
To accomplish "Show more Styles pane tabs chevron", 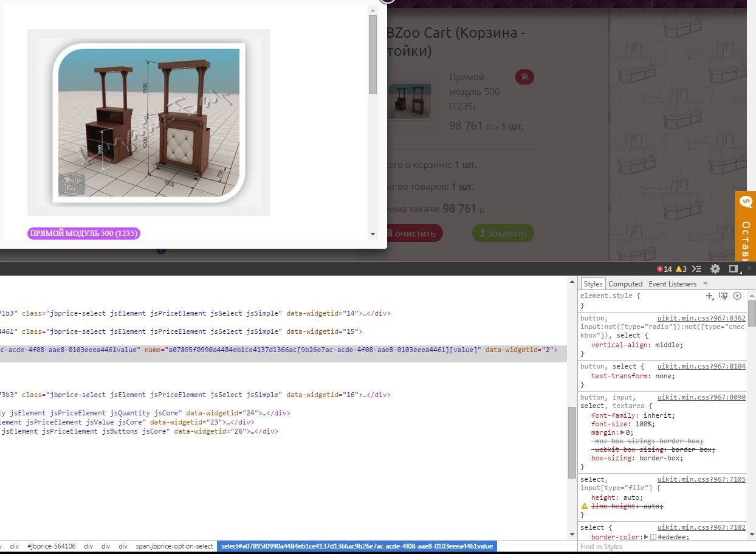I will 705,283.
